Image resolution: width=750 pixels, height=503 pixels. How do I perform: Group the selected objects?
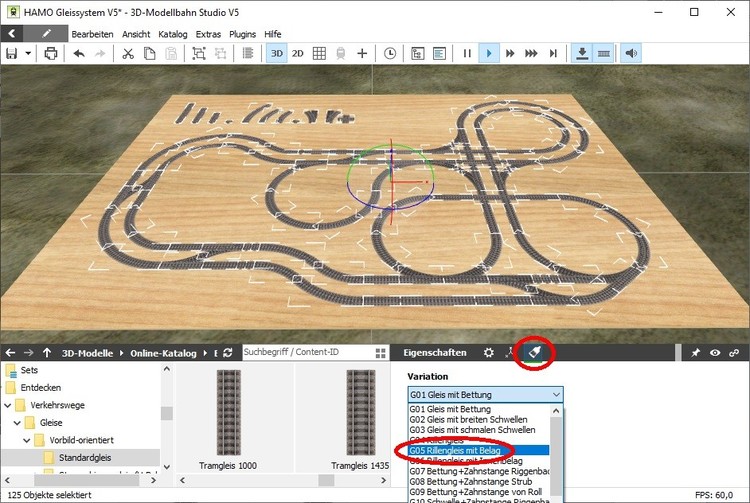(x=199, y=54)
